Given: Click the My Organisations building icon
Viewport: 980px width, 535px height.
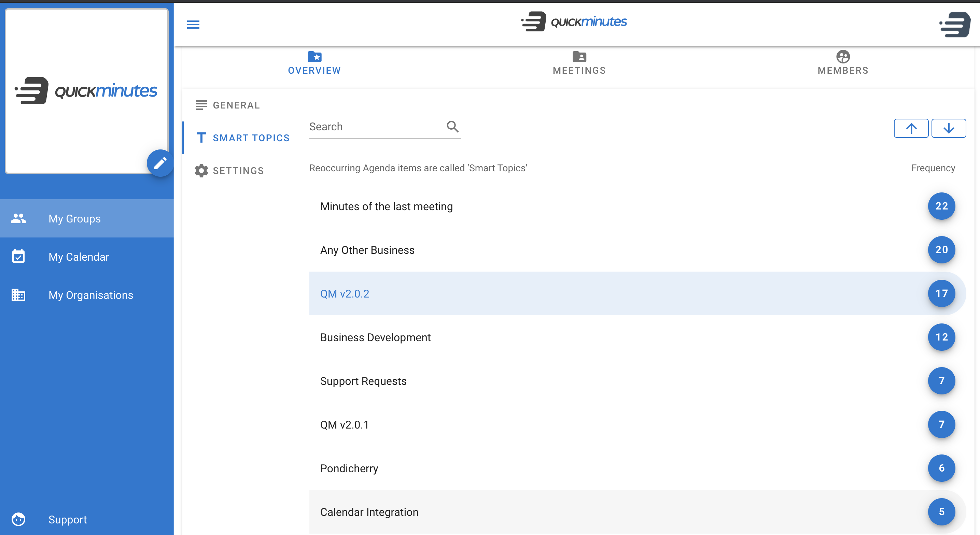Looking at the screenshot, I should click(18, 295).
